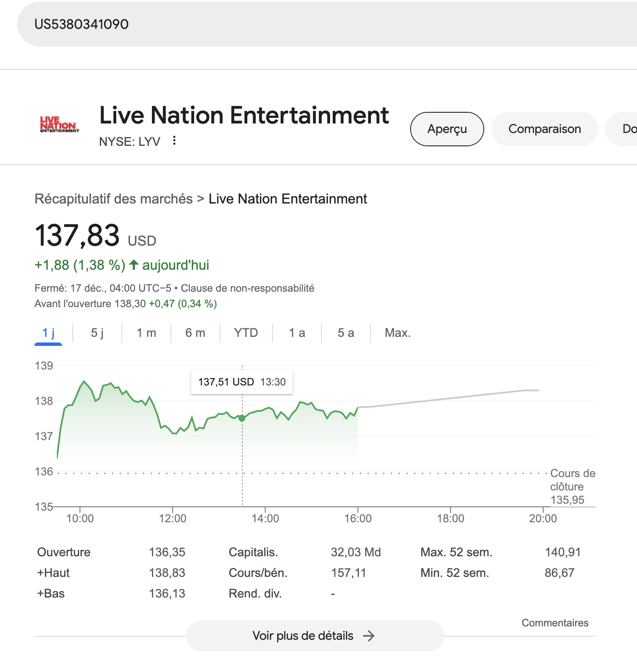
Task: Select the Max. chart range
Action: coord(397,333)
